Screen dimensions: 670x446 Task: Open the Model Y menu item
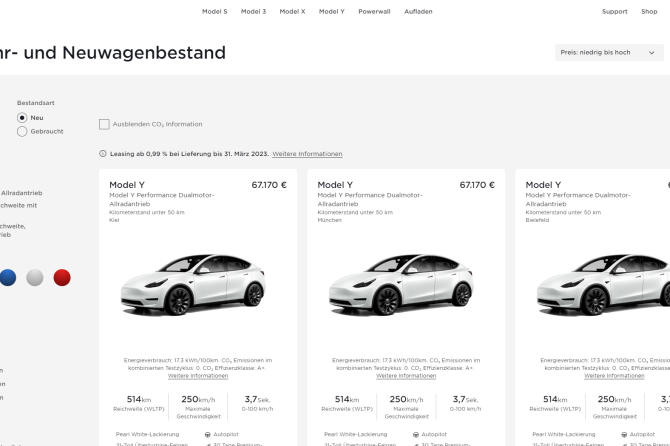tap(332, 12)
